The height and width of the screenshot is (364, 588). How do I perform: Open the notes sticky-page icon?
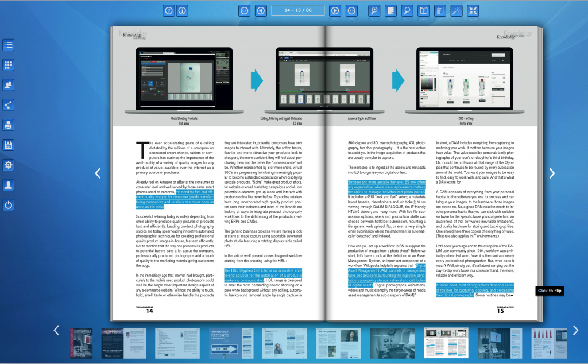click(390, 10)
